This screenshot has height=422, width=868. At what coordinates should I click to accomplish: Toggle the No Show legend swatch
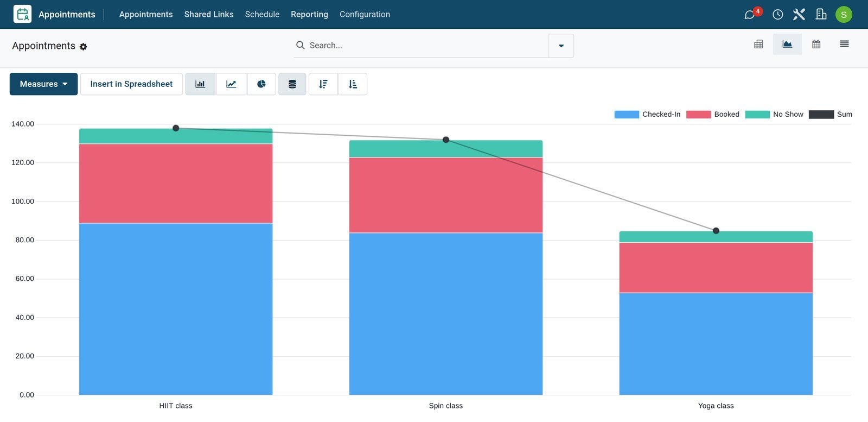(757, 115)
